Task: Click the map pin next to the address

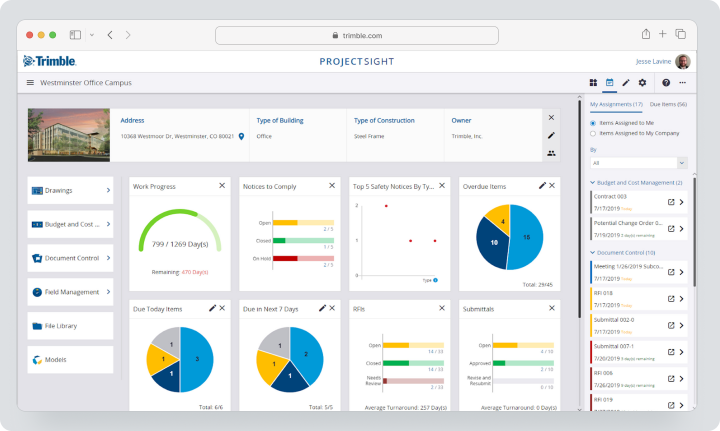Action: tap(241, 136)
